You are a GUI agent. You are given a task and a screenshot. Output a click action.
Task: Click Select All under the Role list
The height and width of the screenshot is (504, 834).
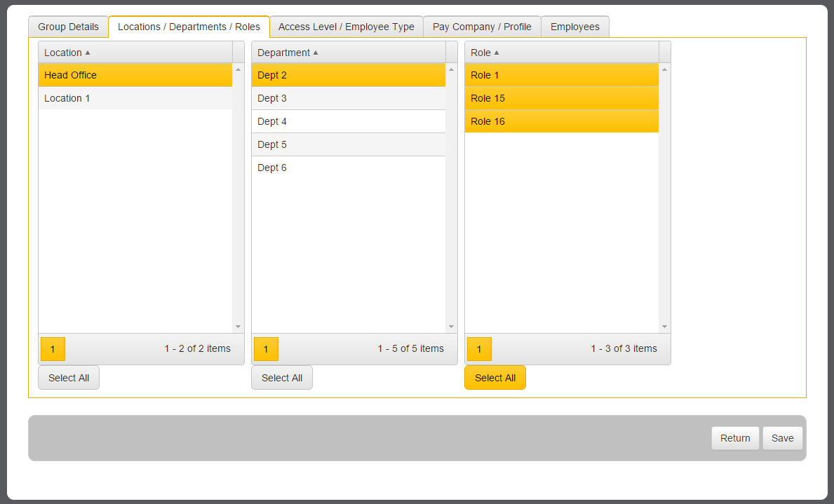(495, 378)
